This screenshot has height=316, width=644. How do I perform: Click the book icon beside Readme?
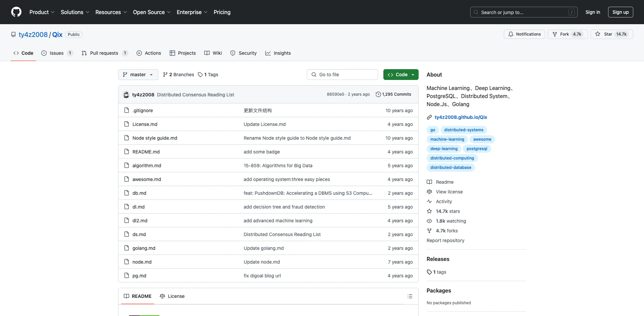point(429,182)
